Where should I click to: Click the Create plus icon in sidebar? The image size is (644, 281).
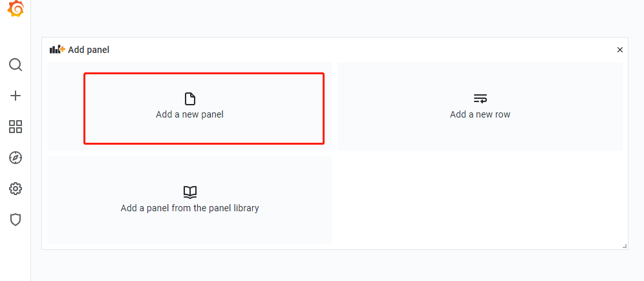(16, 96)
